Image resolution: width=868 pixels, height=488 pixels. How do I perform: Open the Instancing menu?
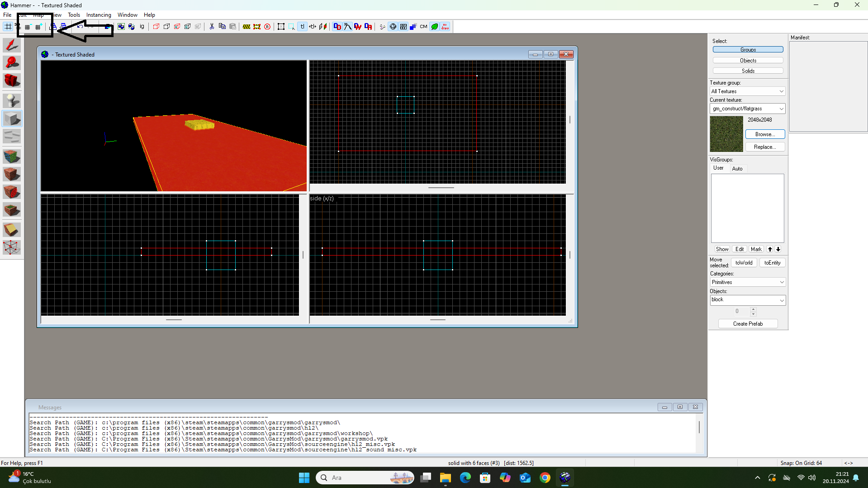point(99,15)
